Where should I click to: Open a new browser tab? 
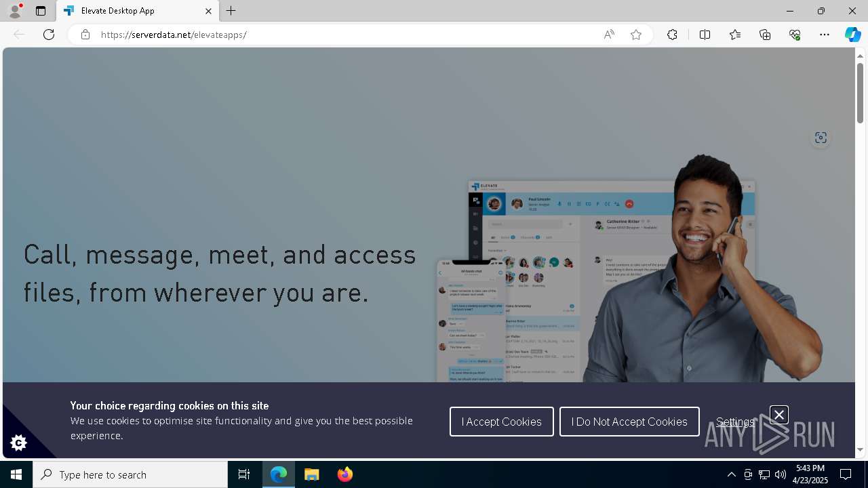point(231,11)
